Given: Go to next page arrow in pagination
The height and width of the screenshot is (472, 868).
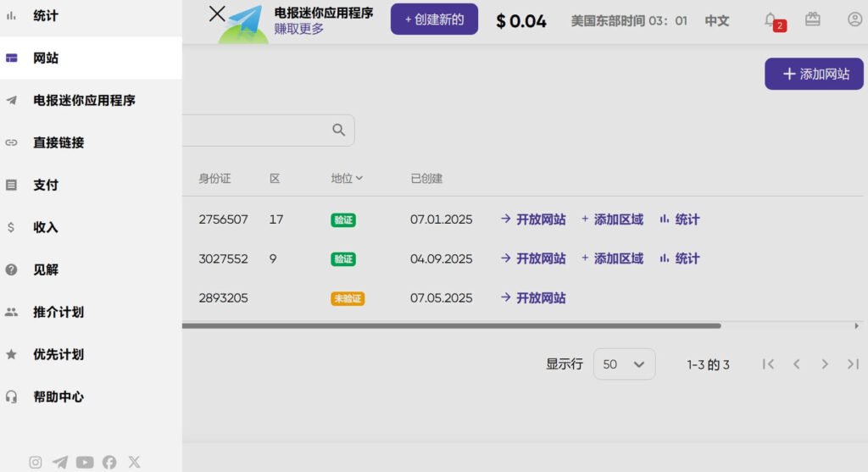Looking at the screenshot, I should coord(825,364).
